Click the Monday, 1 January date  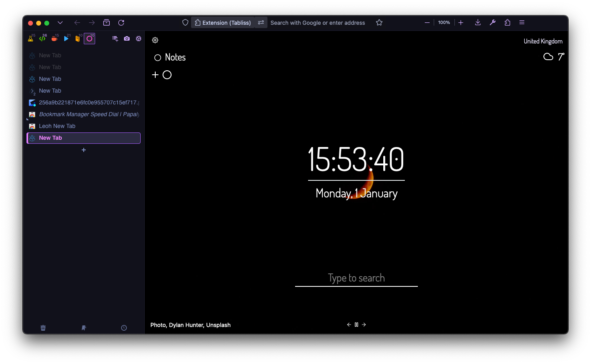coord(356,193)
